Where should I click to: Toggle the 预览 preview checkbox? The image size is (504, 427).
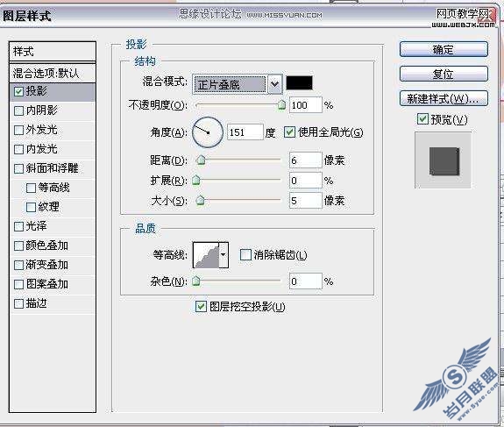[x=422, y=119]
